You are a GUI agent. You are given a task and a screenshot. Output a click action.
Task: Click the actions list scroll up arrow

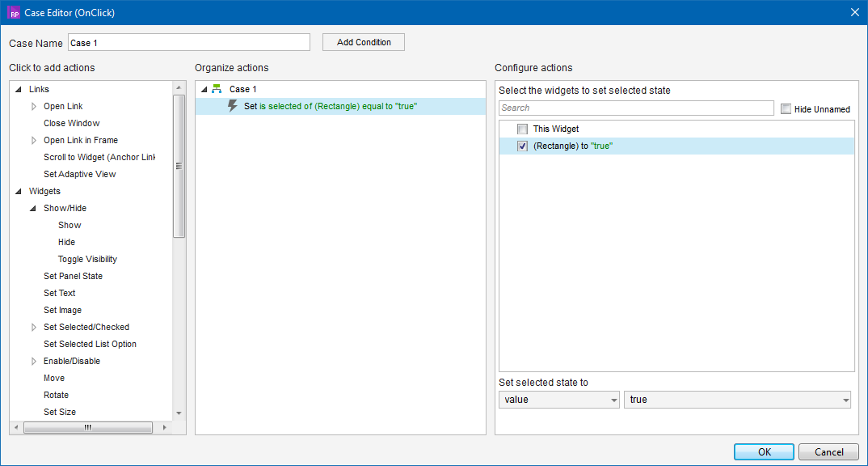pyautogui.click(x=179, y=87)
